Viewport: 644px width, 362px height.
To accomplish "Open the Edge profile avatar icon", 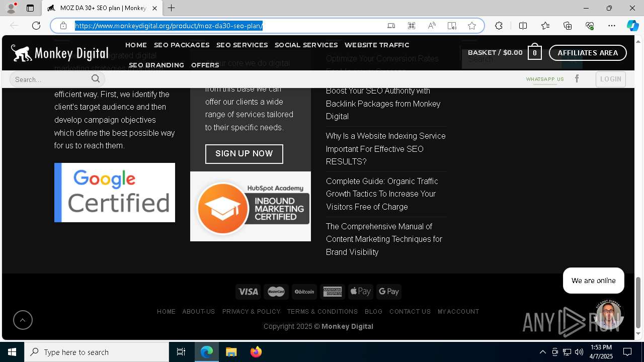I will point(11,8).
